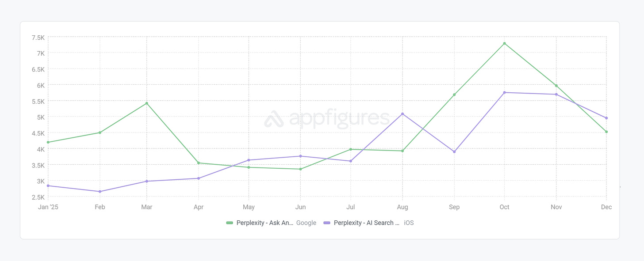Click the 'Aug' x-axis label

pyautogui.click(x=402, y=207)
